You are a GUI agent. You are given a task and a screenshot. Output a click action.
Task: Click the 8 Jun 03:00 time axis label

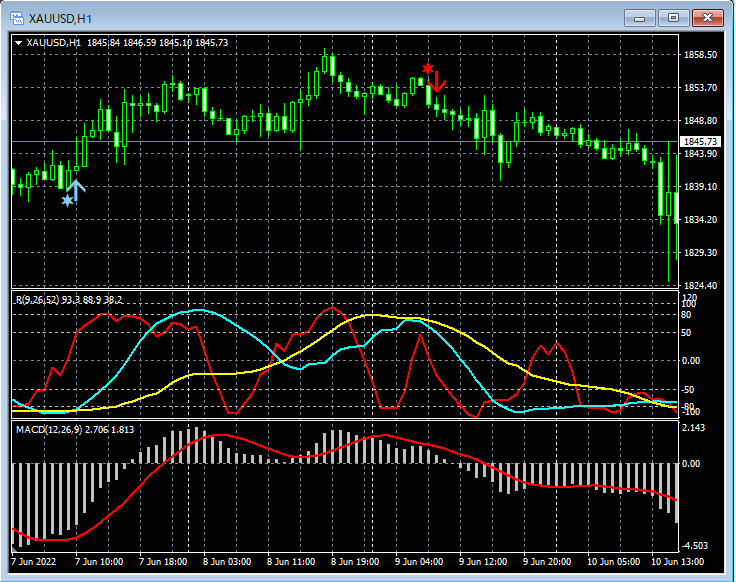point(228,562)
